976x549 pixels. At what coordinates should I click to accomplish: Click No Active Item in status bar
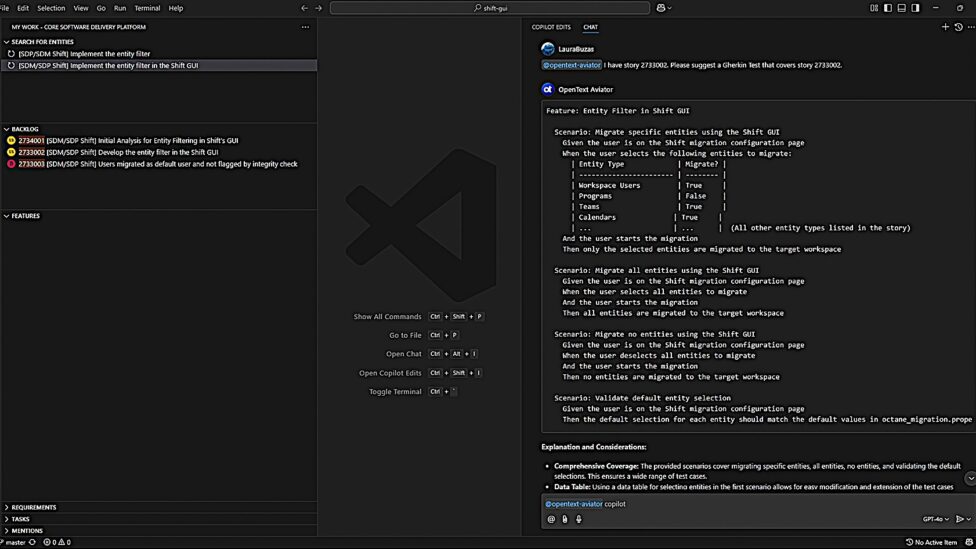tap(931, 542)
